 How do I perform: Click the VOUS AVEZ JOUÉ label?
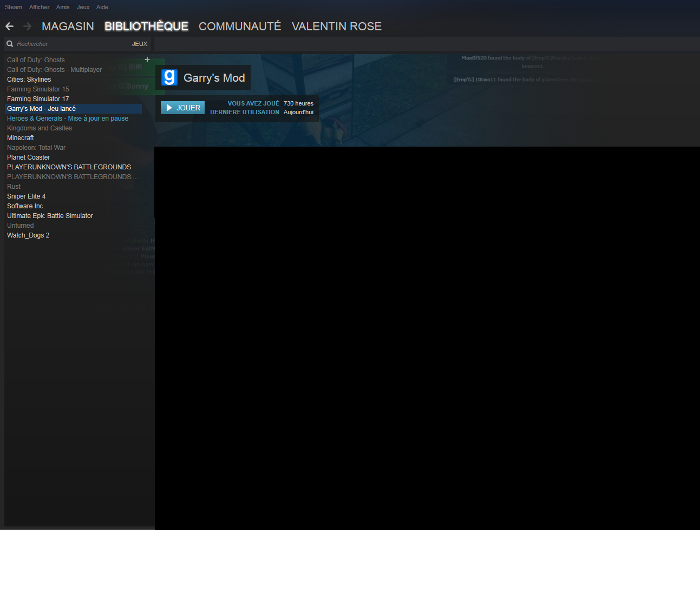[253, 103]
